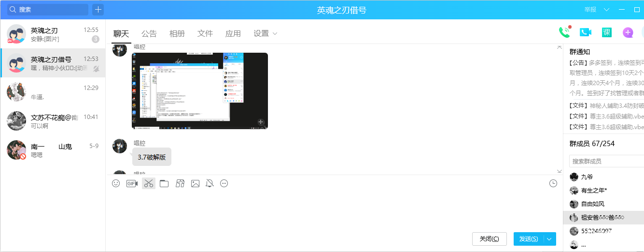The height and width of the screenshot is (252, 644).
Task: Start a video call
Action: [x=586, y=32]
